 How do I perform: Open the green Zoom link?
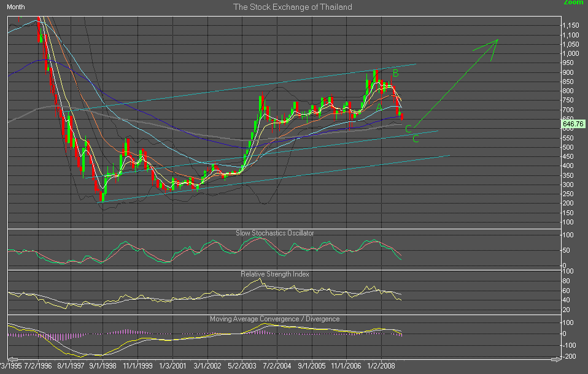point(574,2)
